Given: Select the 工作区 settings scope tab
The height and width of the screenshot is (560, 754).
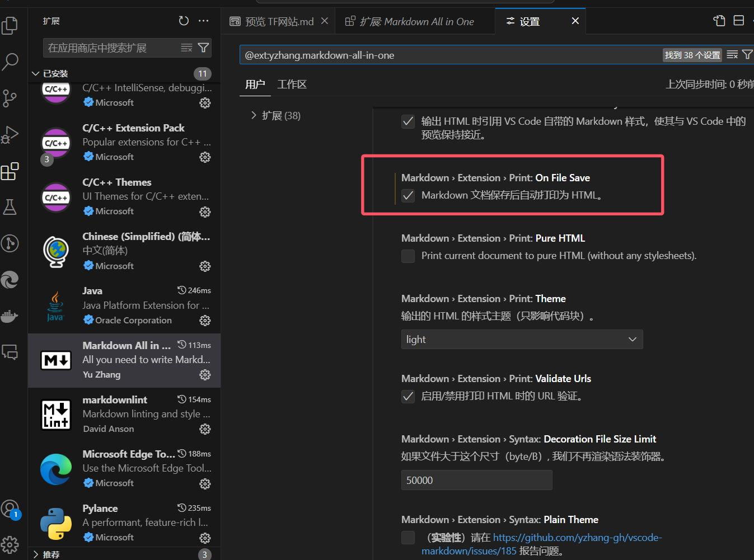Looking at the screenshot, I should tap(292, 84).
